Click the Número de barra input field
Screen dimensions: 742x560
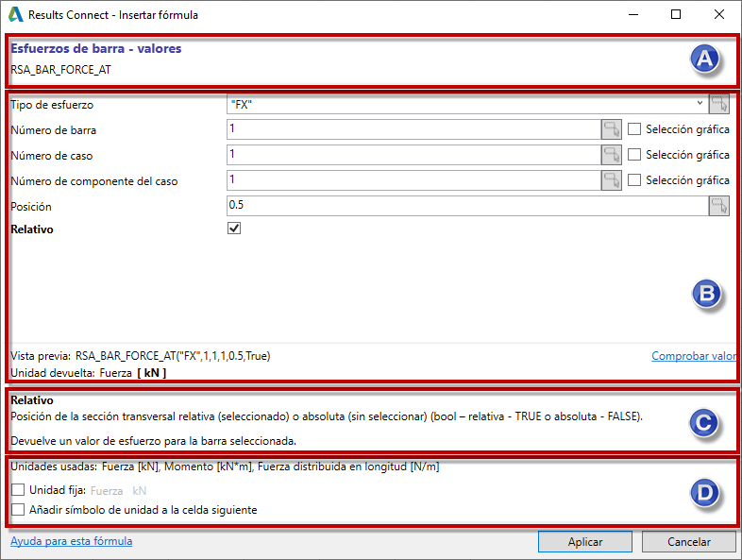click(413, 129)
